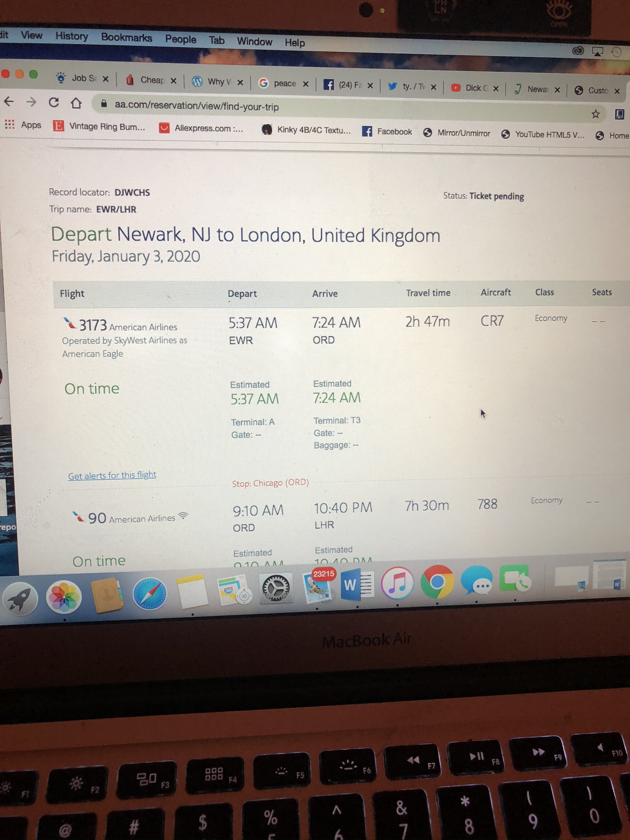Click the back navigation arrow

click(x=9, y=101)
